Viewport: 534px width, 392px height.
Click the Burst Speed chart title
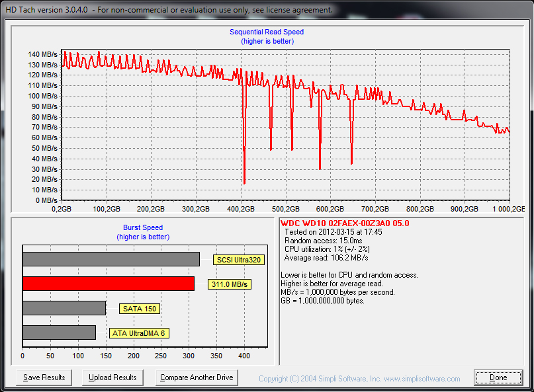click(x=143, y=227)
